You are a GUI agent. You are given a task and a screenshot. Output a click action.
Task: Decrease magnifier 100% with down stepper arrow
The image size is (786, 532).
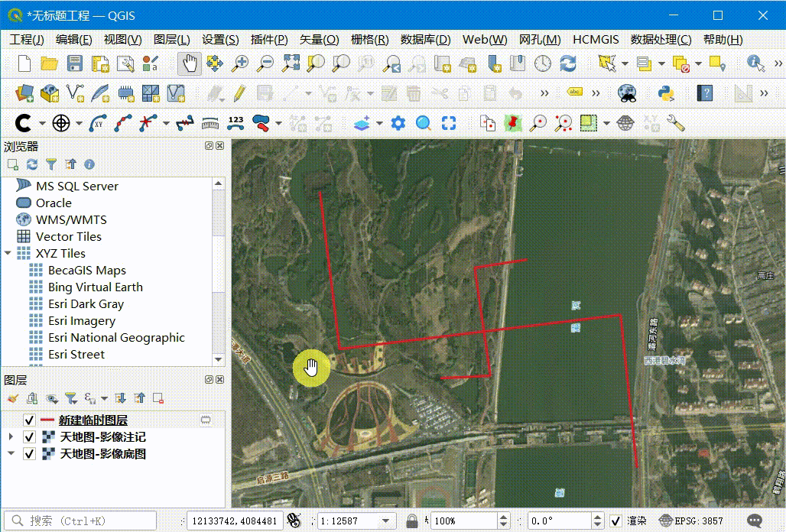pyautogui.click(x=504, y=525)
